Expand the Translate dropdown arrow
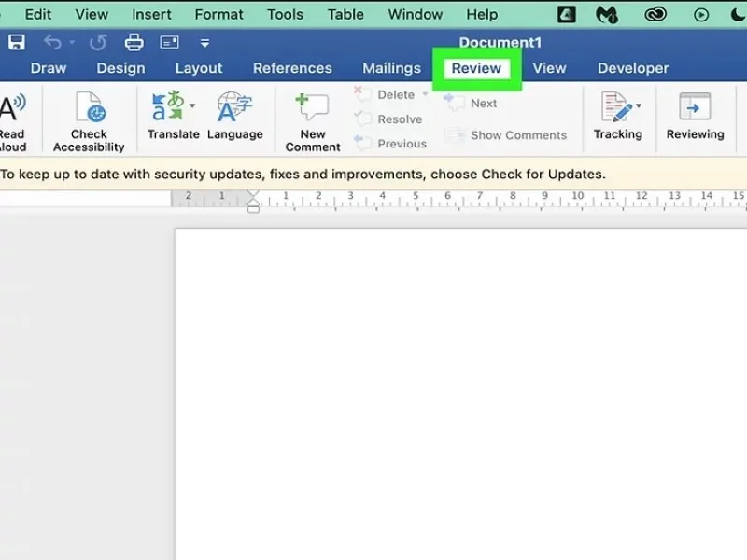This screenshot has width=747, height=560. click(x=192, y=105)
